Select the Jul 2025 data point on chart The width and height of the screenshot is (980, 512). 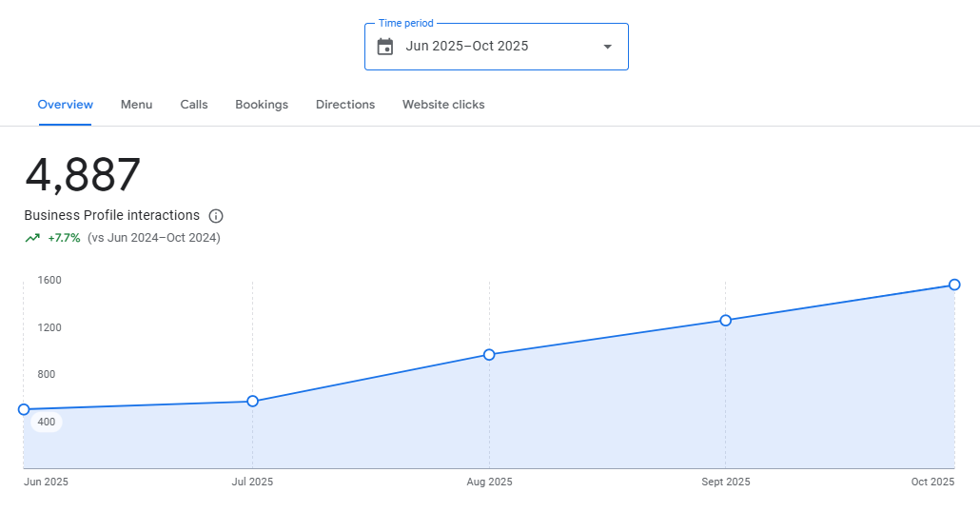[252, 402]
